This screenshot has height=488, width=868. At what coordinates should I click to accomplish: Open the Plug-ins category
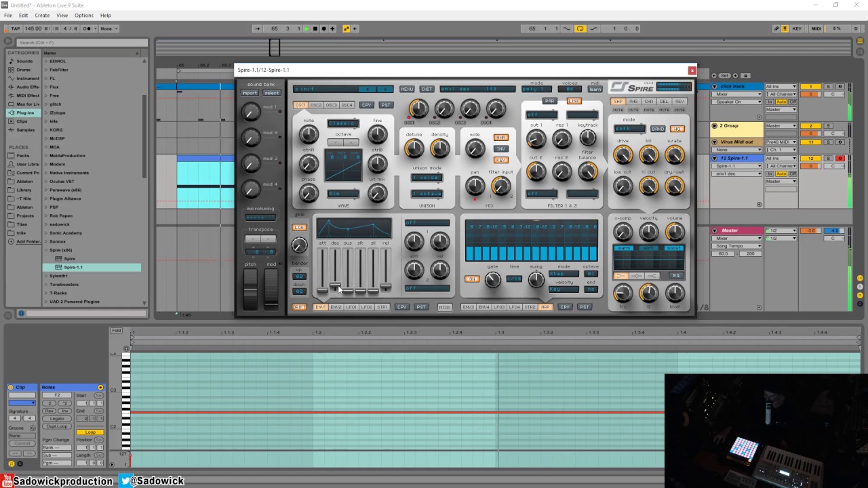coord(23,113)
